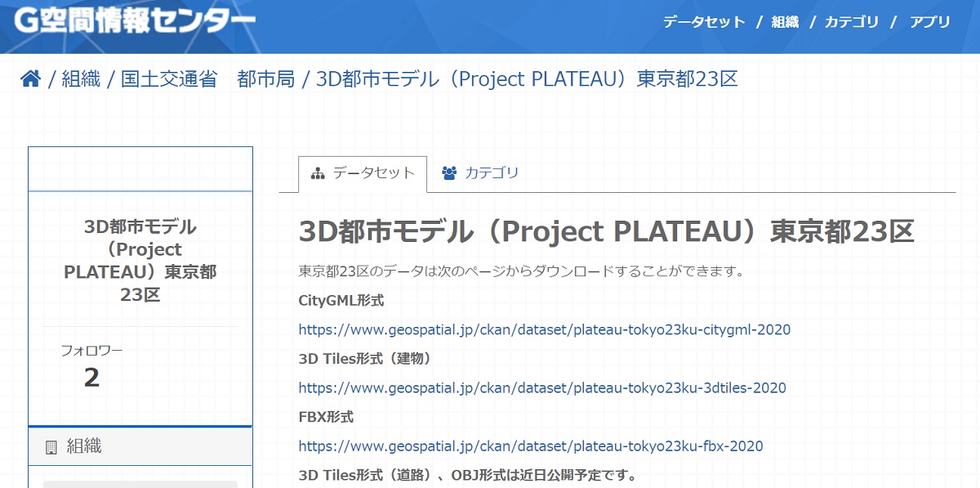This screenshot has height=488, width=980.
Task: Click the FBX形式 label
Action: coord(326,417)
